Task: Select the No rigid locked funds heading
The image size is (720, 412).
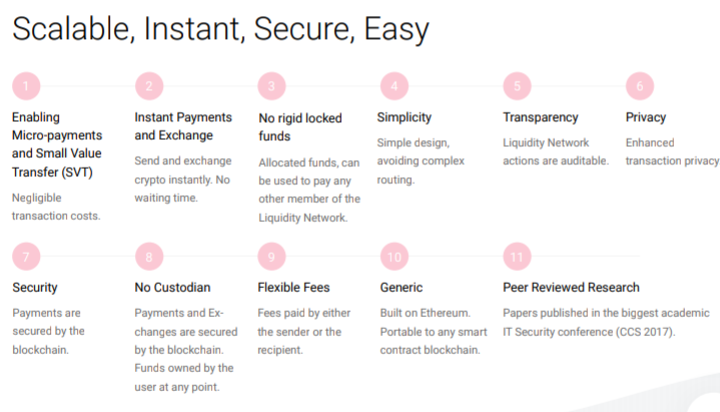Action: point(298,126)
